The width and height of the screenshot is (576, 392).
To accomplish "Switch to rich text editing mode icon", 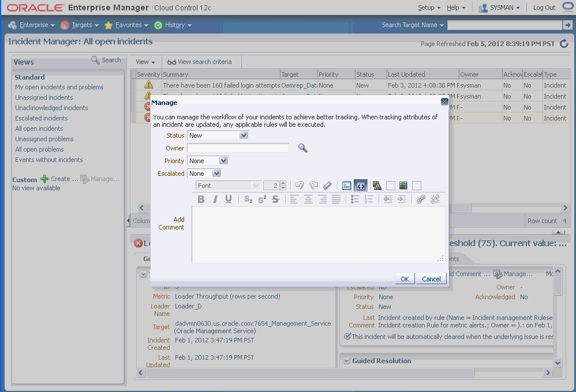I will 346,186.
